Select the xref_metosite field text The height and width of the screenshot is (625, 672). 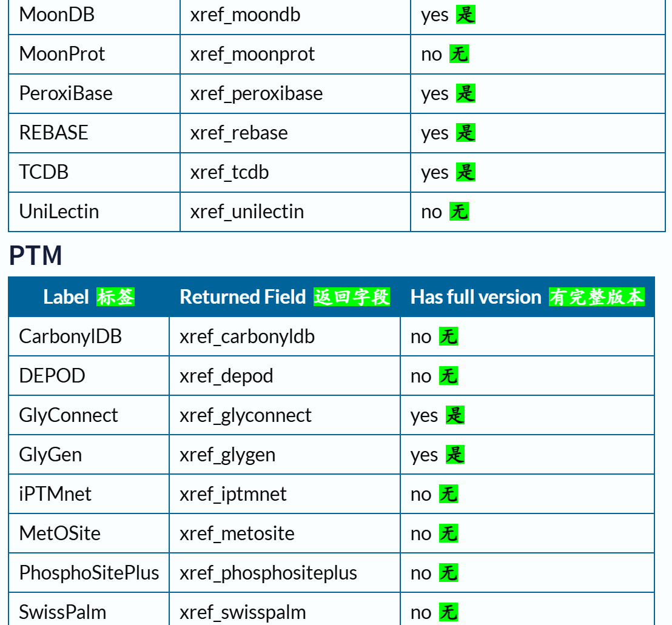[x=237, y=533]
